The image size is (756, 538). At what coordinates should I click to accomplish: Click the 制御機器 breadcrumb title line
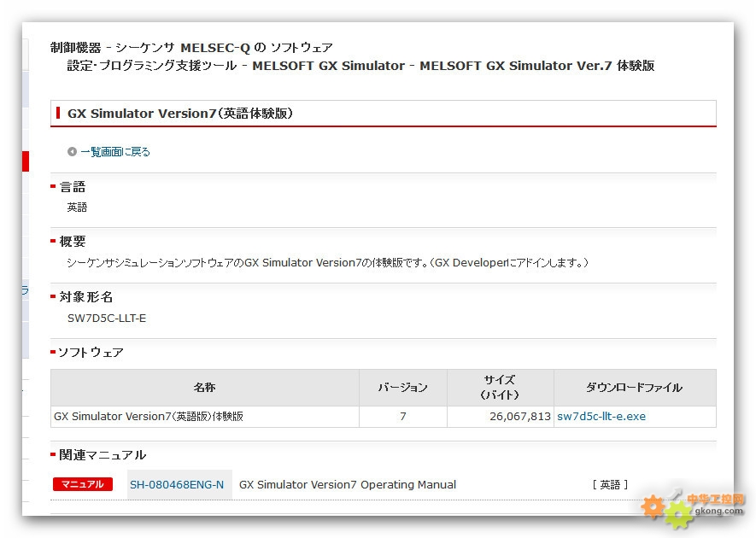pos(191,48)
